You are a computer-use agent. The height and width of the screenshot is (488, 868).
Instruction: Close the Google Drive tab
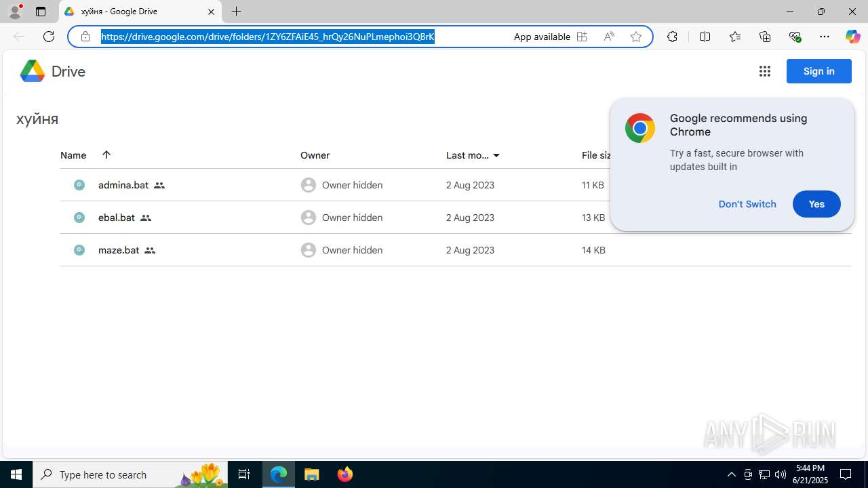[211, 12]
